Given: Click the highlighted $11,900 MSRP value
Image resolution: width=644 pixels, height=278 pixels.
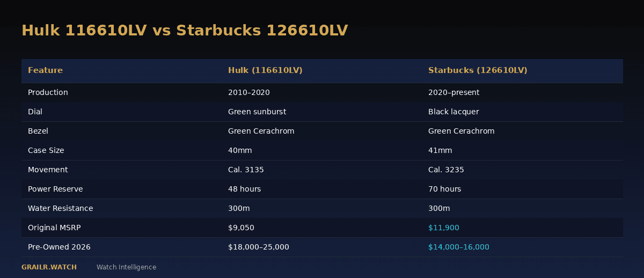Looking at the screenshot, I should pos(444,228).
